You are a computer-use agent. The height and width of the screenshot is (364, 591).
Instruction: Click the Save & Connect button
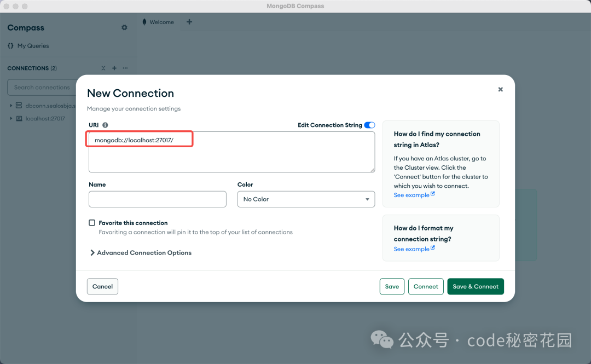(x=475, y=286)
